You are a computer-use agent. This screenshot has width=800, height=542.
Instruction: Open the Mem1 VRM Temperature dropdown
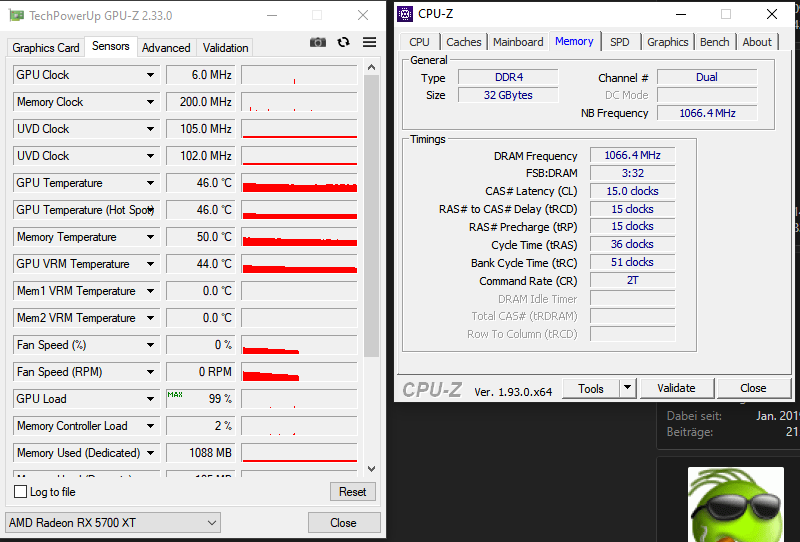(x=150, y=291)
